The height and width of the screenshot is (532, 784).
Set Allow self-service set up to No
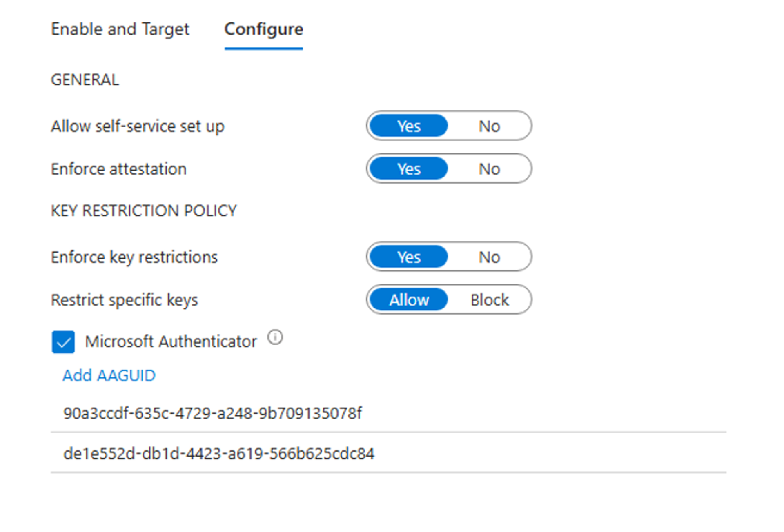pyautogui.click(x=489, y=126)
